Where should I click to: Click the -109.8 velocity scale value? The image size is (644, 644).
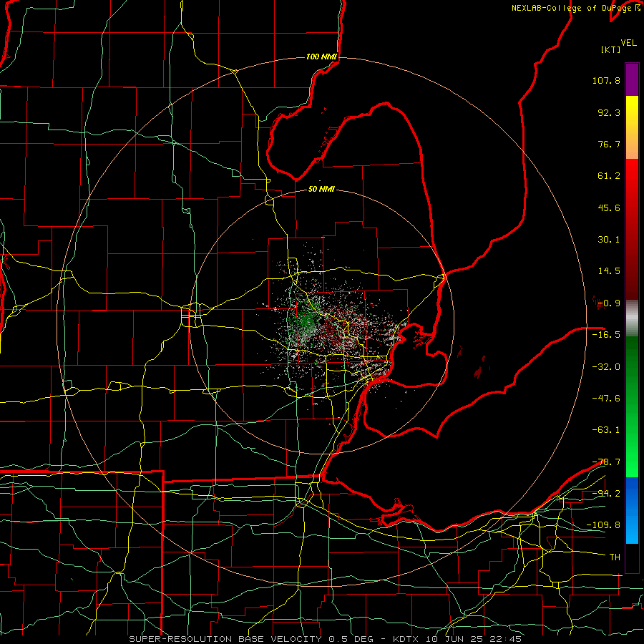pyautogui.click(x=603, y=525)
